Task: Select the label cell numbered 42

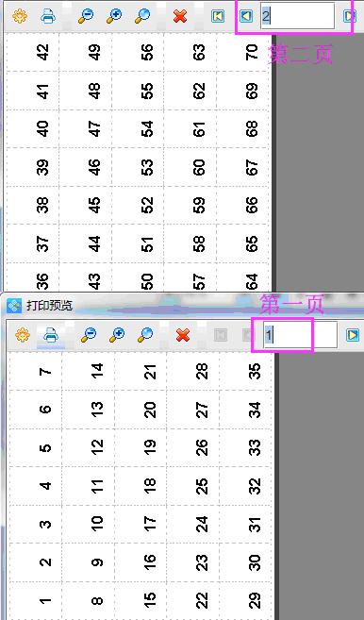Action: click(33, 52)
